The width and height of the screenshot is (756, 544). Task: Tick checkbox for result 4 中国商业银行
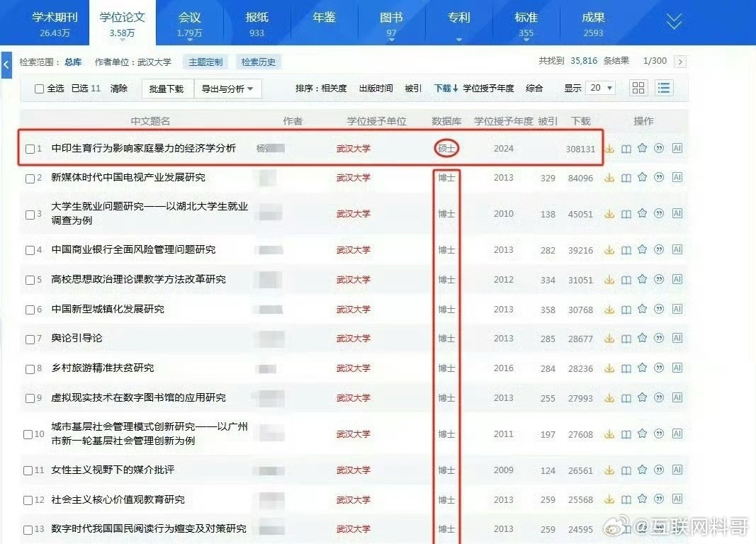click(30, 250)
